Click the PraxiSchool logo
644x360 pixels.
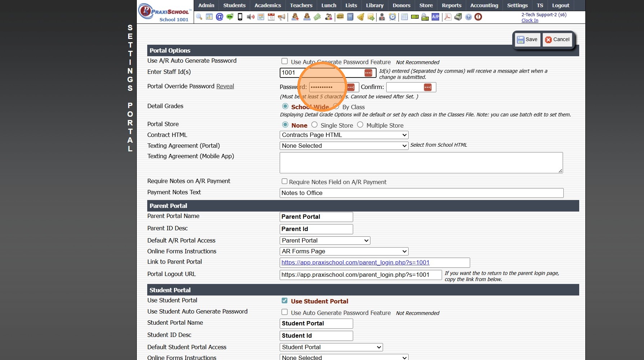(x=165, y=12)
